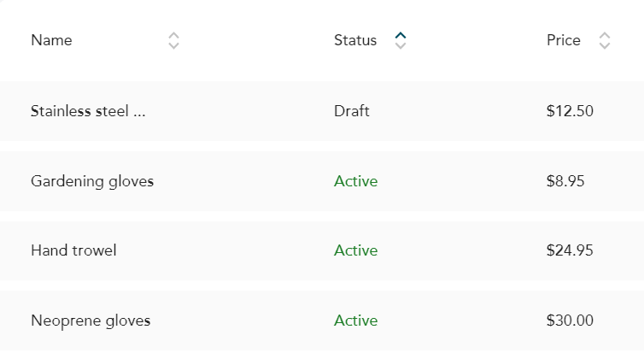Click the Price column header label
Screen dimensions: 644x353
tap(564, 40)
